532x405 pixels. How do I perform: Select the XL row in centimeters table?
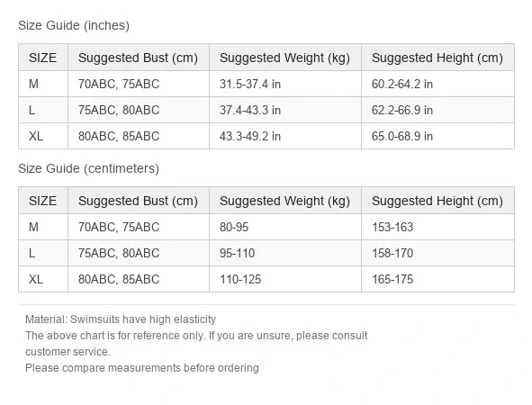click(x=266, y=279)
